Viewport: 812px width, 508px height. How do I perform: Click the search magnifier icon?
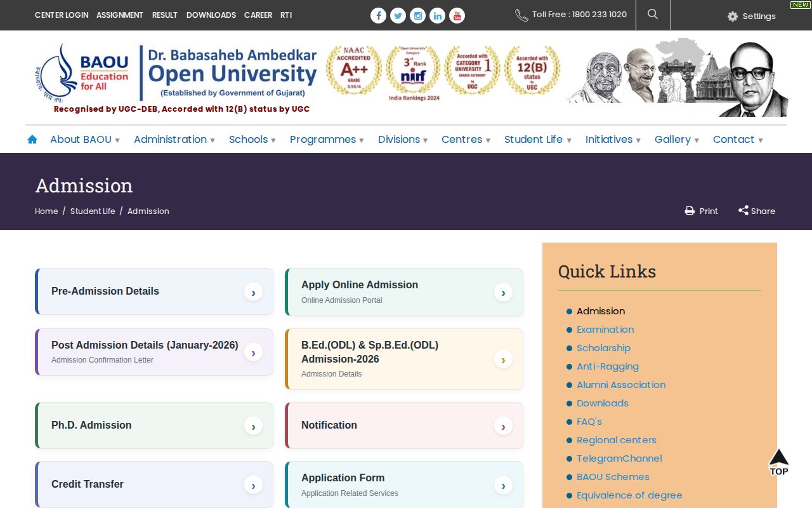coord(653,14)
